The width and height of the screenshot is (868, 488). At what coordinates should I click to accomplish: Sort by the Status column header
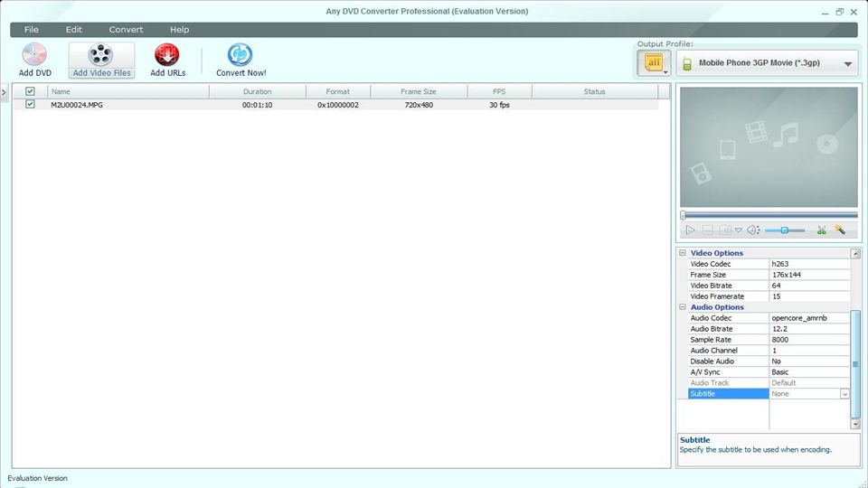point(595,91)
